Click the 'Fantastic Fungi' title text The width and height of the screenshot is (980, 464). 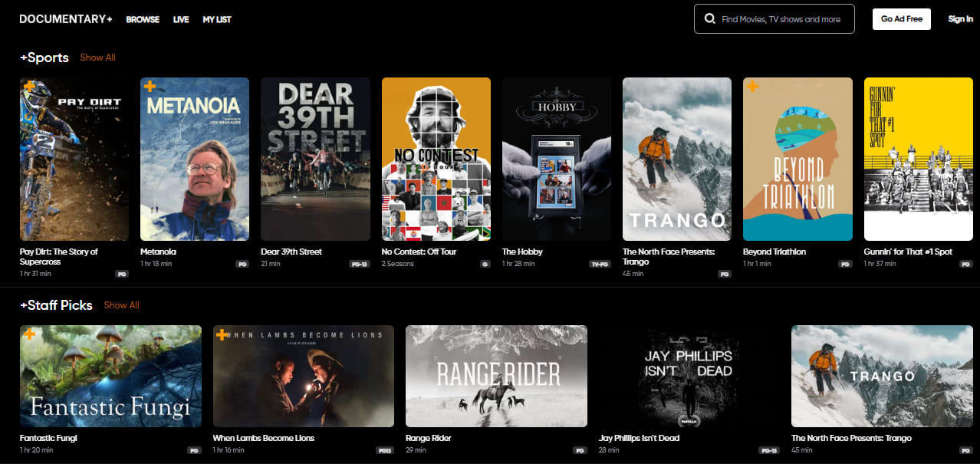[48, 438]
